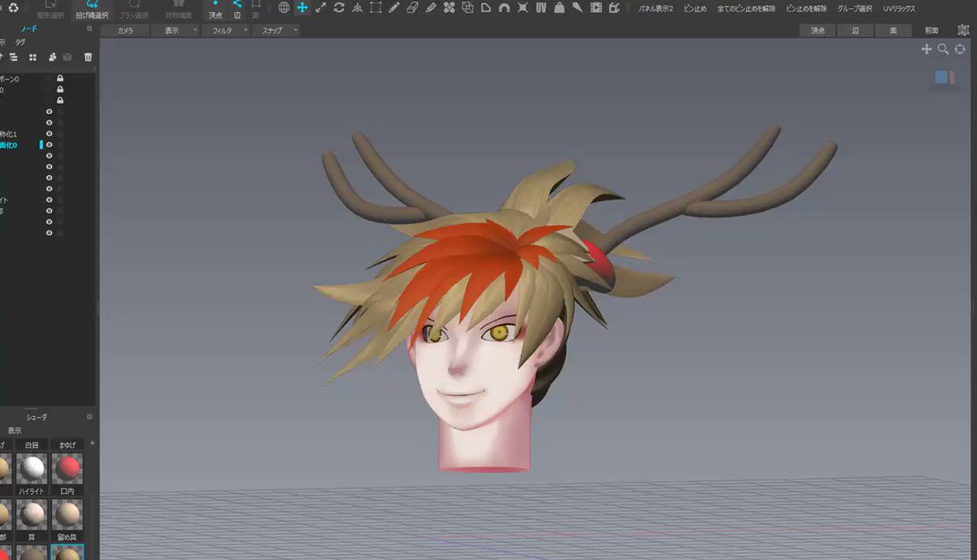Toggle 面 face mode in top toolbar
Screen dimensions: 977x560
tap(256, 10)
